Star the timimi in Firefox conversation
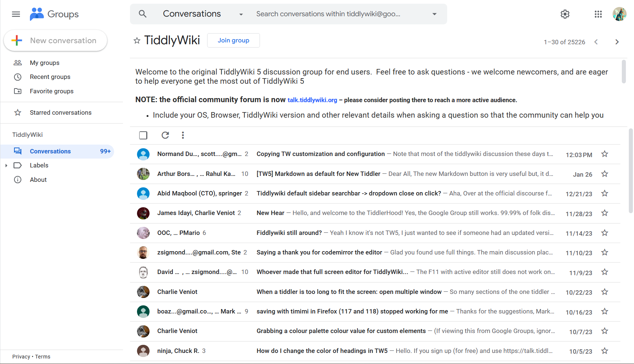Viewport: 634px width, 364px height. click(x=604, y=311)
